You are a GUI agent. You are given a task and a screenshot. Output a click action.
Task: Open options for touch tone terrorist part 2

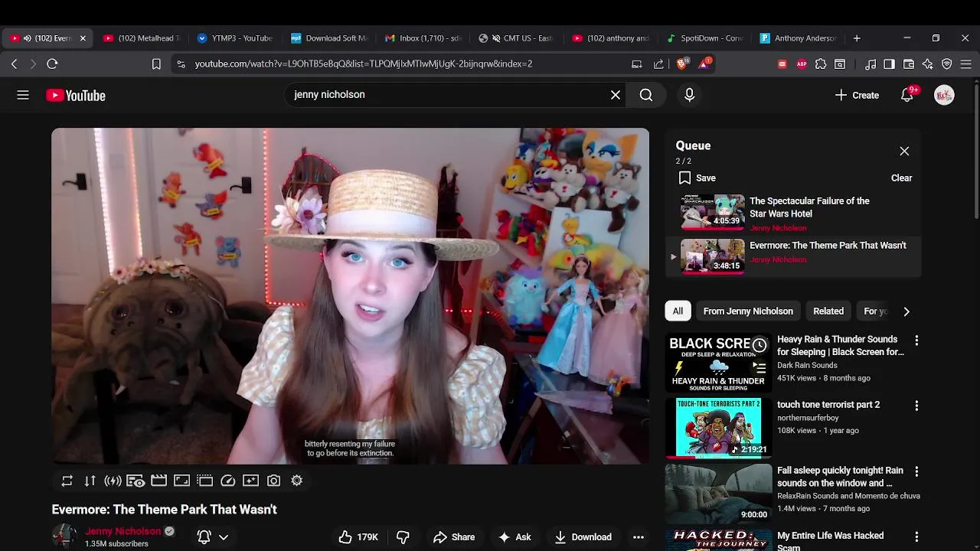916,406
